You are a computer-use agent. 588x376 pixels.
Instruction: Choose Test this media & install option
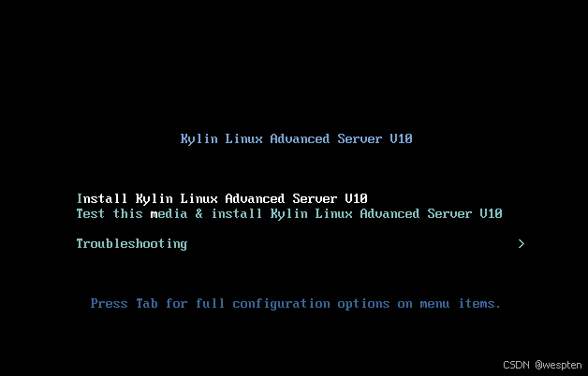pos(289,214)
